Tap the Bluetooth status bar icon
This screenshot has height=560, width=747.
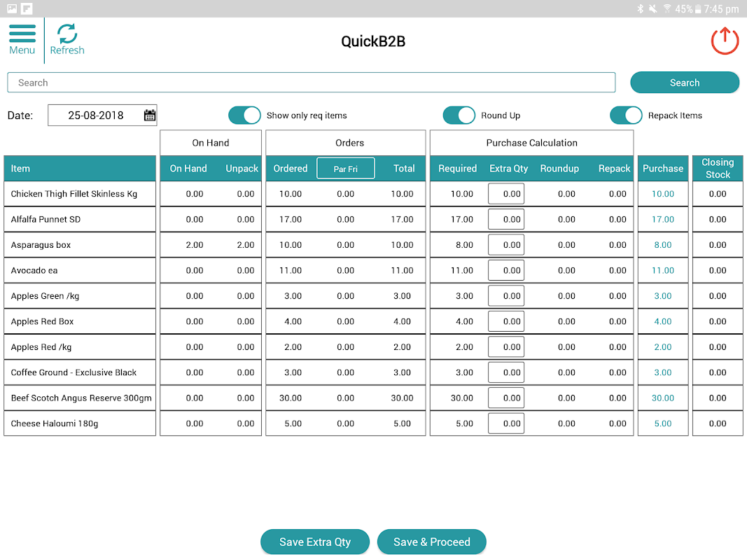[641, 8]
